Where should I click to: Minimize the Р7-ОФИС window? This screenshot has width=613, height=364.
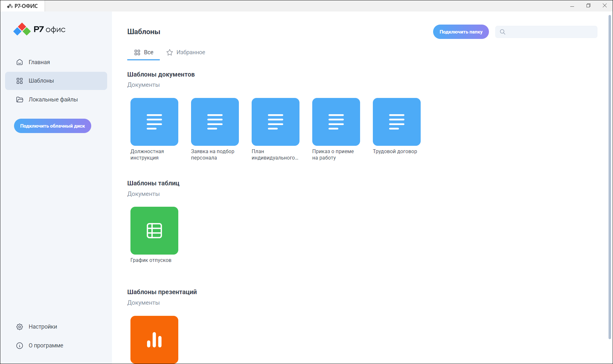click(572, 6)
